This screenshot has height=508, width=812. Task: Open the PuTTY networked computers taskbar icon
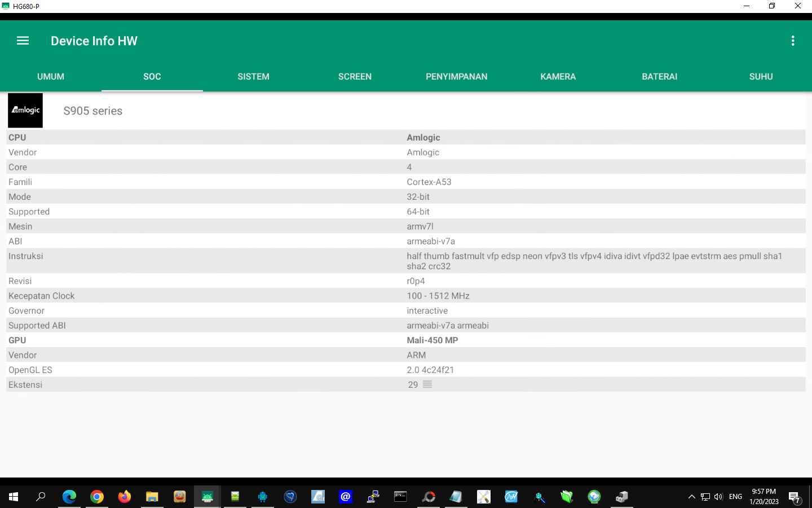point(373,497)
